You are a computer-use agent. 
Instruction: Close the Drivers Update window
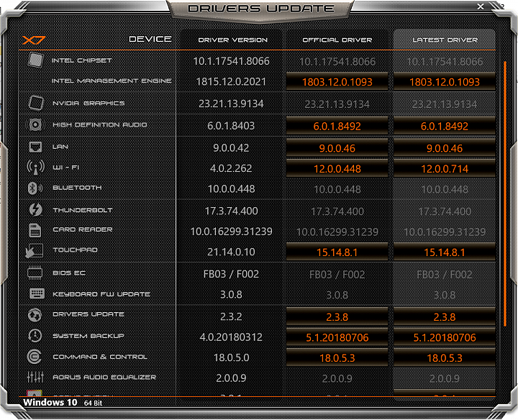tap(481, 6)
